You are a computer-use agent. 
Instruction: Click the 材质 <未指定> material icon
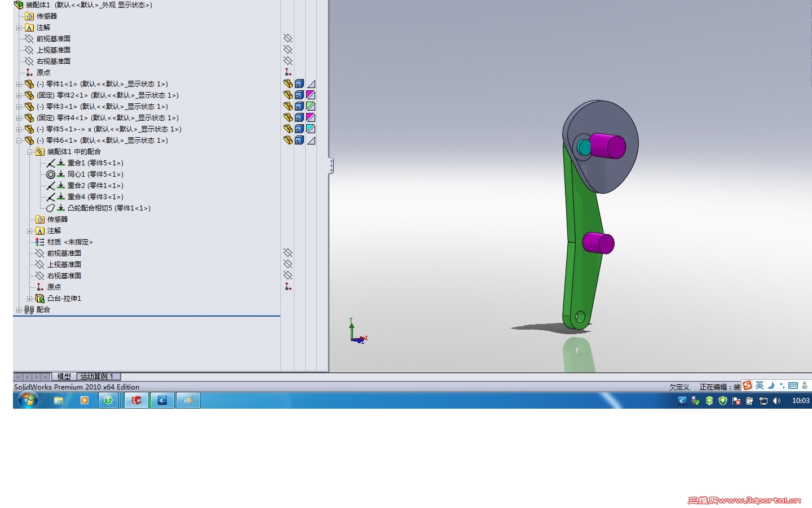pos(39,242)
